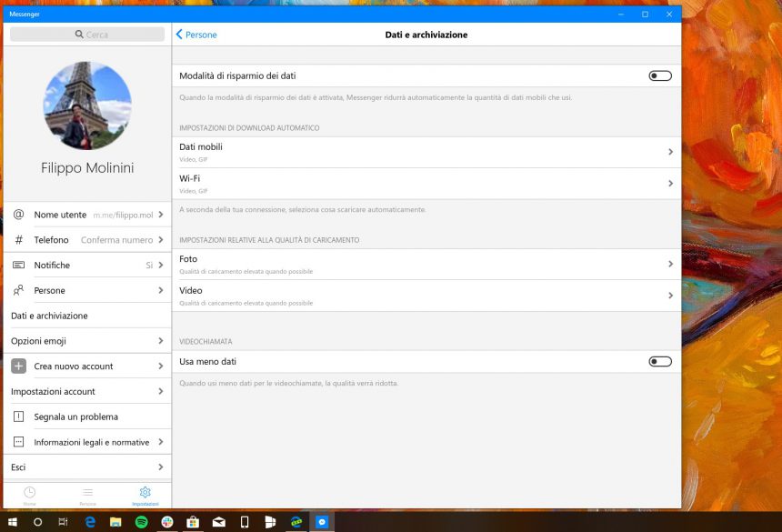
Task: Toggle Modalità di risparmio dei dati
Action: click(x=660, y=75)
